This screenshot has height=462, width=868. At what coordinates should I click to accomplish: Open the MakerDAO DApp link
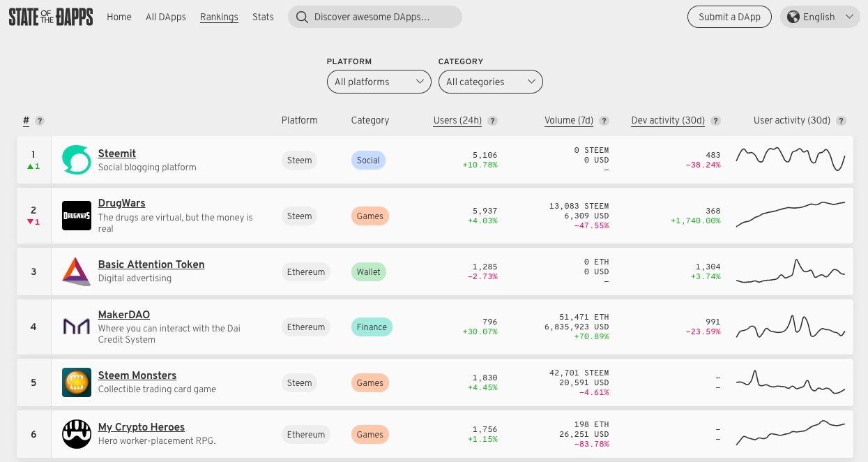tap(124, 315)
